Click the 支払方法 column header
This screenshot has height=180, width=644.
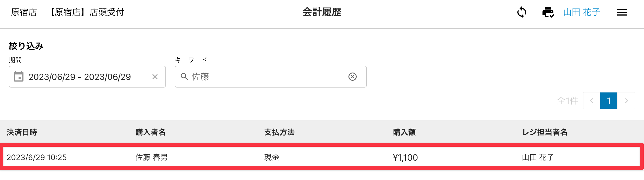point(279,132)
